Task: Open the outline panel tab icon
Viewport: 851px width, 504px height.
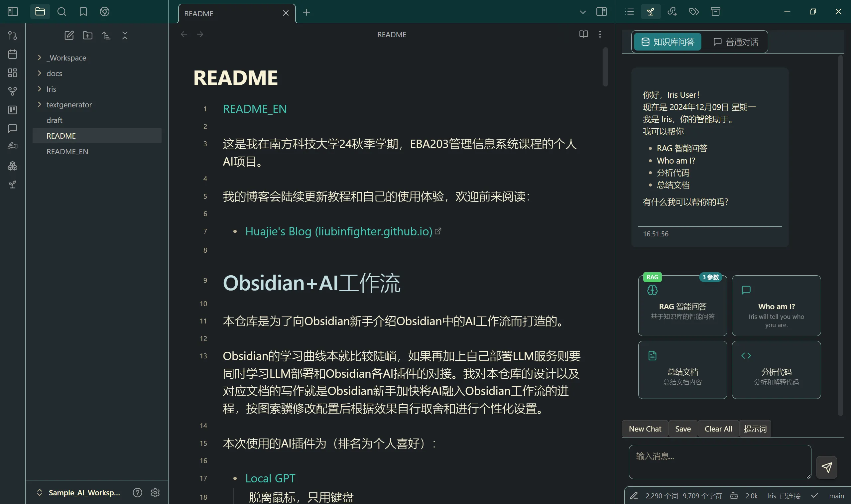Action: tap(630, 12)
